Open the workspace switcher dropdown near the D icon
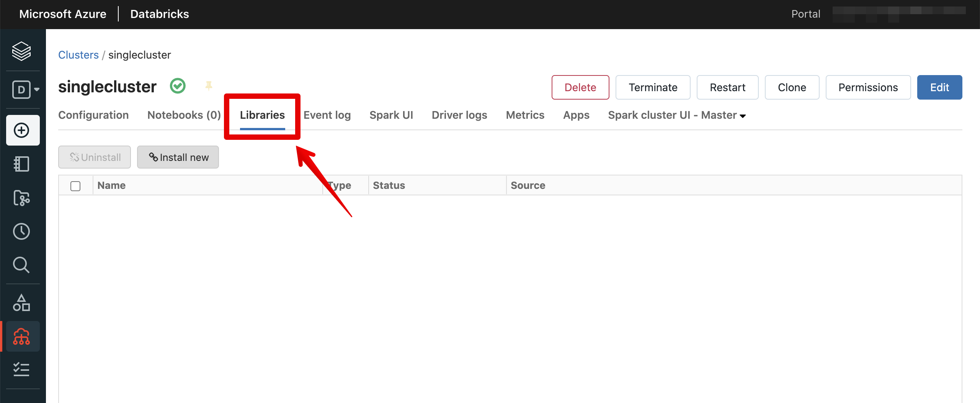The height and width of the screenshot is (403, 980). [x=36, y=89]
